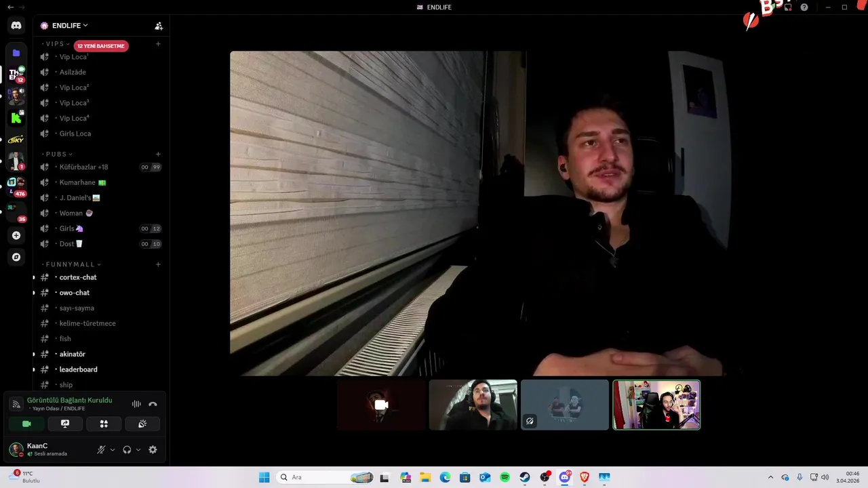Join the J. Daniel's voice channel

click(x=100, y=198)
